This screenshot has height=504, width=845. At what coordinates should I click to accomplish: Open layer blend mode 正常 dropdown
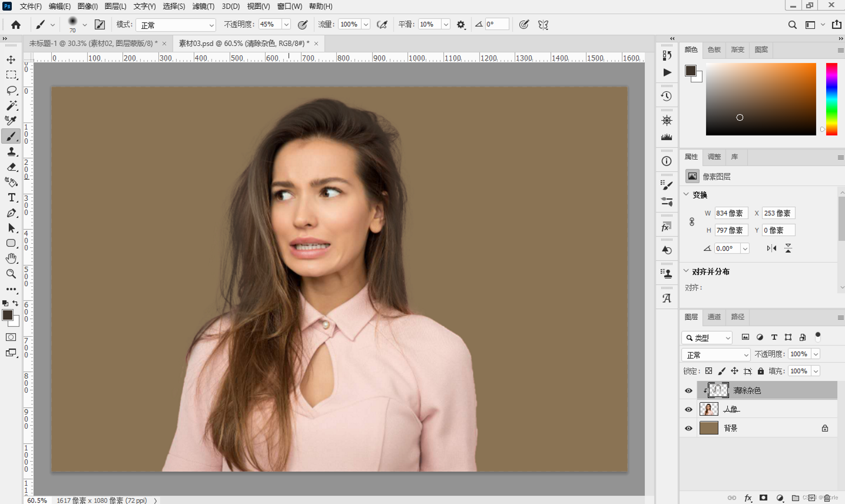(716, 355)
